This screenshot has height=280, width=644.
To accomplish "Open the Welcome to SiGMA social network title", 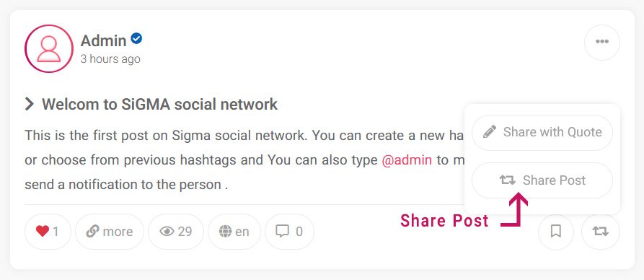I will click(160, 104).
